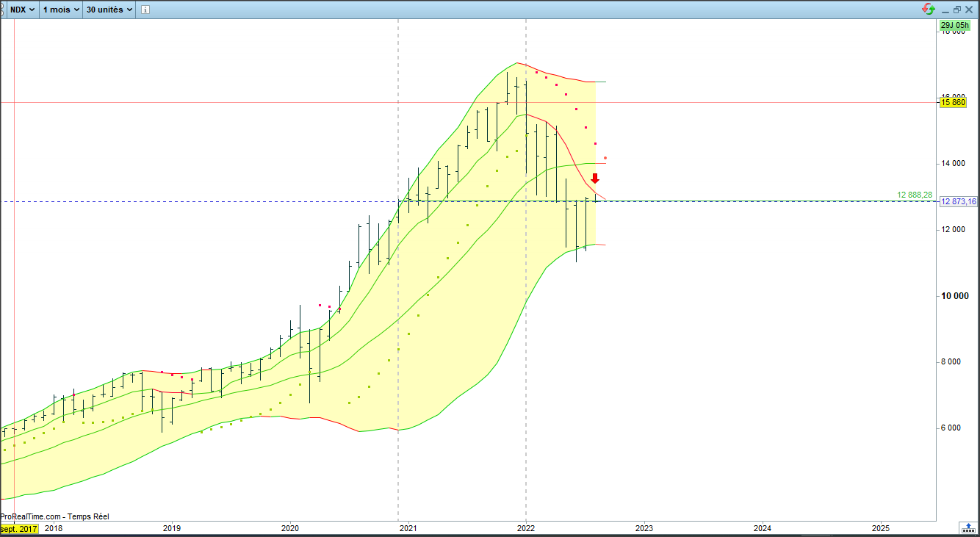The height and width of the screenshot is (537, 980).
Task: Change the 1 mois timeframe dropdown
Action: tap(60, 10)
